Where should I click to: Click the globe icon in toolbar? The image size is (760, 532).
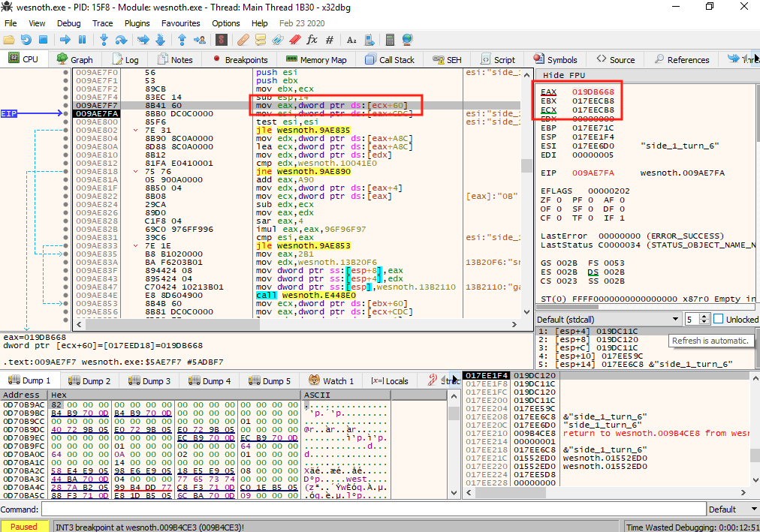click(x=407, y=40)
